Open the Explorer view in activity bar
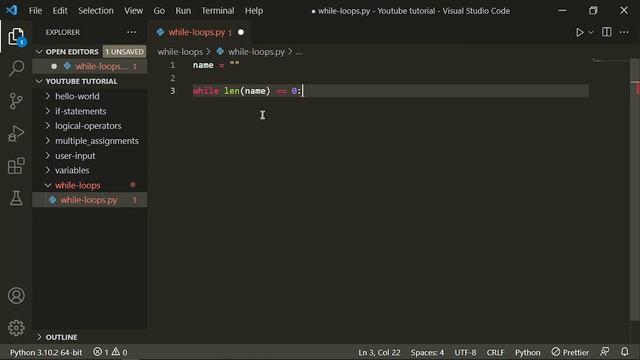 coord(16,37)
